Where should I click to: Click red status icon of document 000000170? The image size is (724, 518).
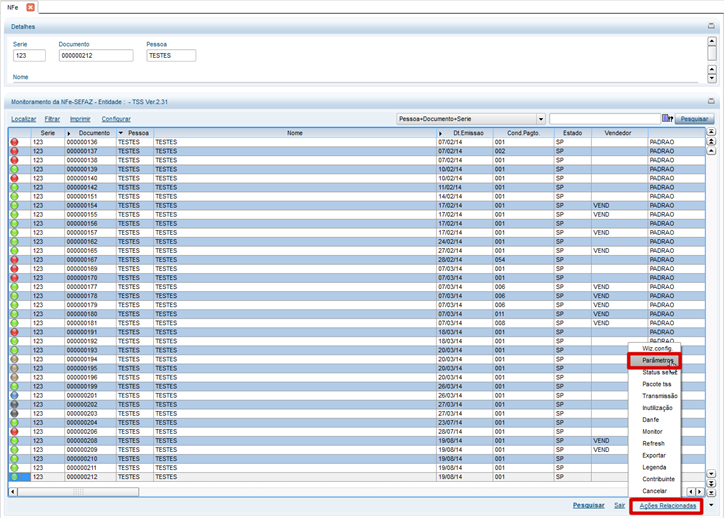pyautogui.click(x=14, y=278)
